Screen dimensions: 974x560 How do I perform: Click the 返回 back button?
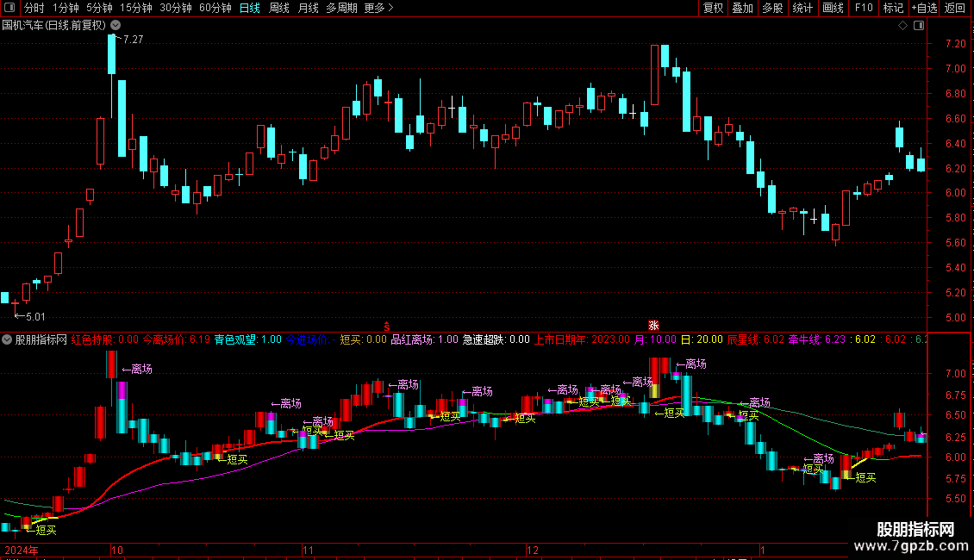[955, 8]
